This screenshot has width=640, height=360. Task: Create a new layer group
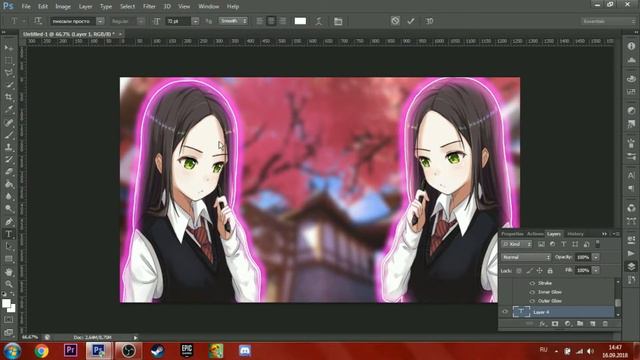coord(580,324)
